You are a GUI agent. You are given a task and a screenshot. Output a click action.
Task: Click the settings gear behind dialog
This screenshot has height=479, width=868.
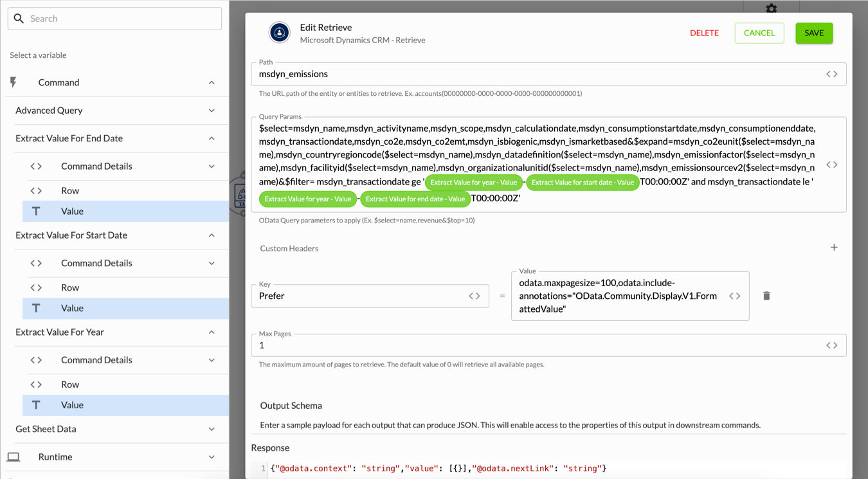click(x=772, y=8)
